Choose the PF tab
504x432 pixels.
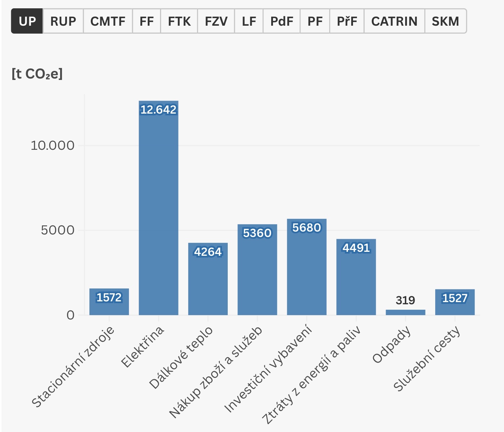315,21
